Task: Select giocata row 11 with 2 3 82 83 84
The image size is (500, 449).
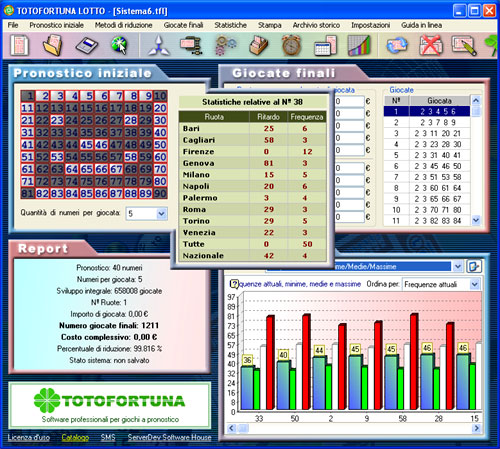Action: [427, 221]
